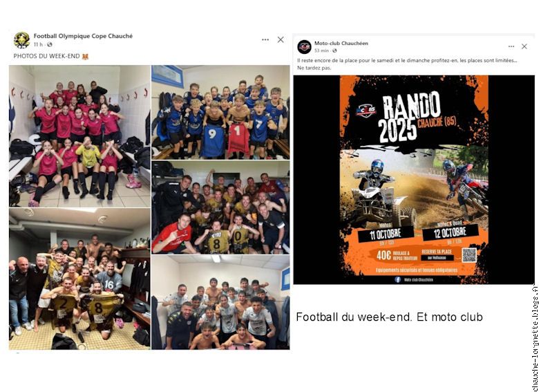Open the white jersey team locker photo
The width and height of the screenshot is (539, 392).
tap(220, 302)
